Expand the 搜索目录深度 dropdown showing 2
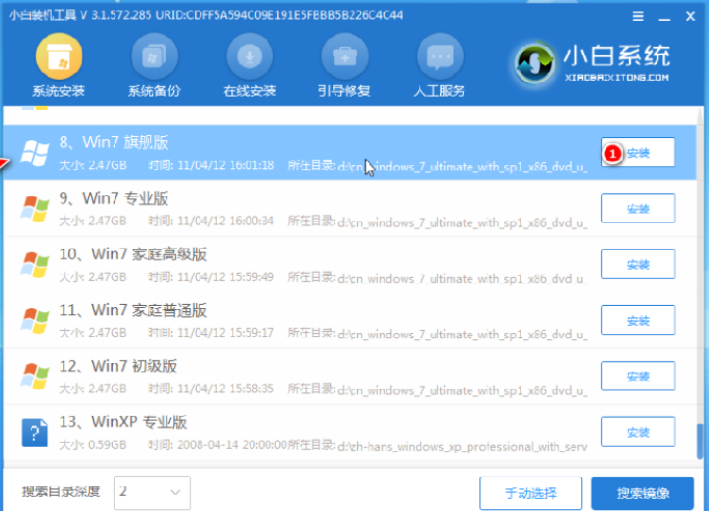 [152, 492]
